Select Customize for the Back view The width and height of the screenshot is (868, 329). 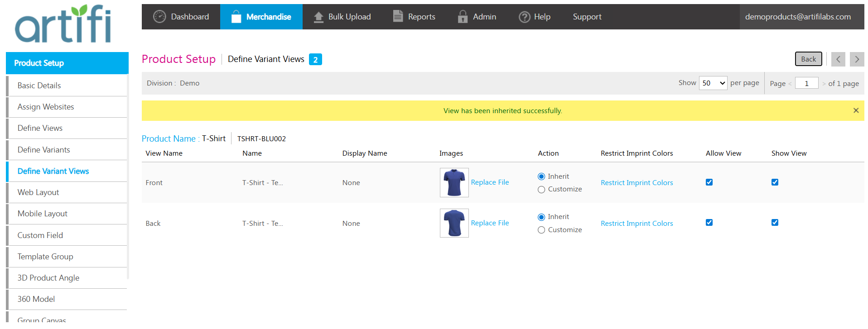point(541,230)
